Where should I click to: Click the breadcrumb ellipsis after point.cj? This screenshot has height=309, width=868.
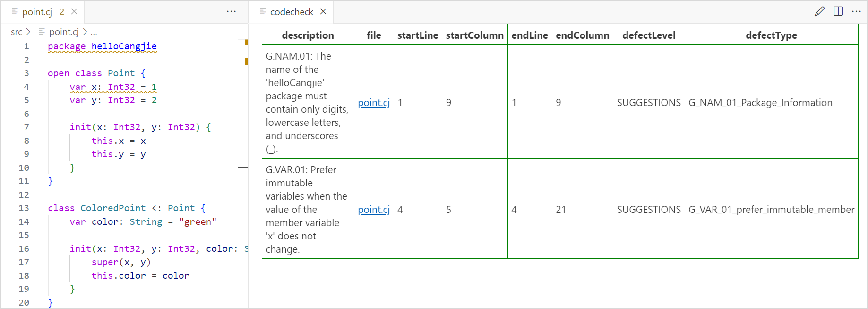pos(94,32)
